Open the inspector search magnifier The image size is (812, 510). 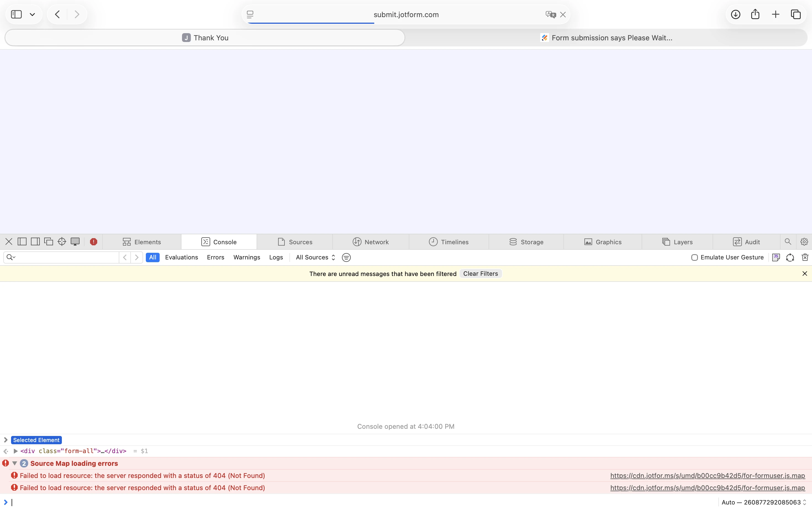pos(788,242)
